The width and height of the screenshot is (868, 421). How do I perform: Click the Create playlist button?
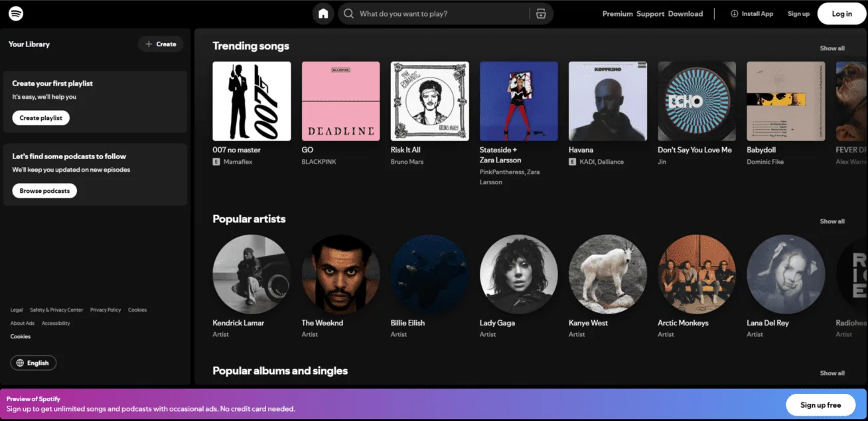coord(40,118)
